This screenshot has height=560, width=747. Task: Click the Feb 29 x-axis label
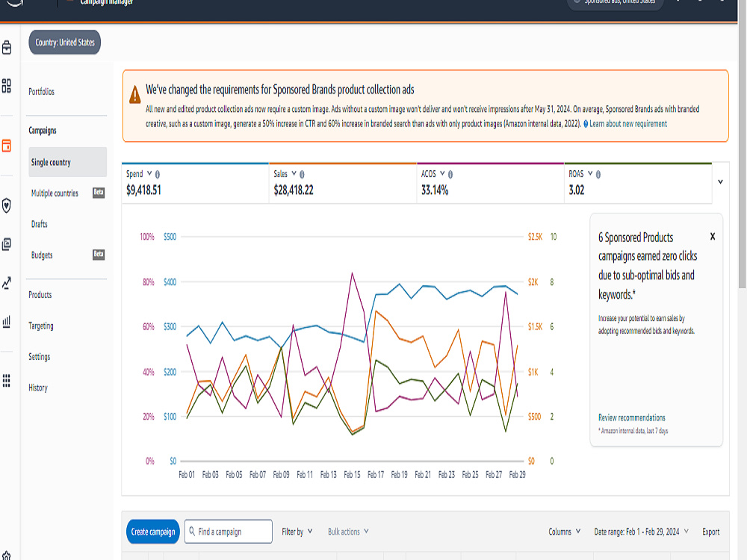click(518, 474)
